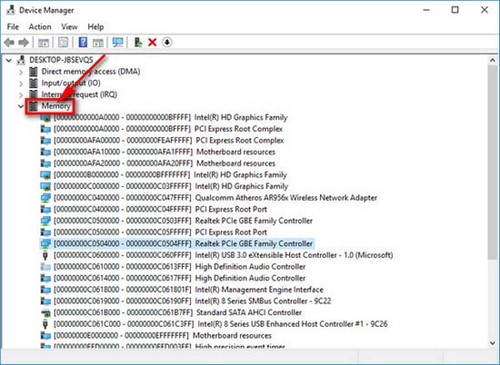Click the icon of AFA10000 Motherboard resources row
500x365 pixels.
(x=45, y=152)
